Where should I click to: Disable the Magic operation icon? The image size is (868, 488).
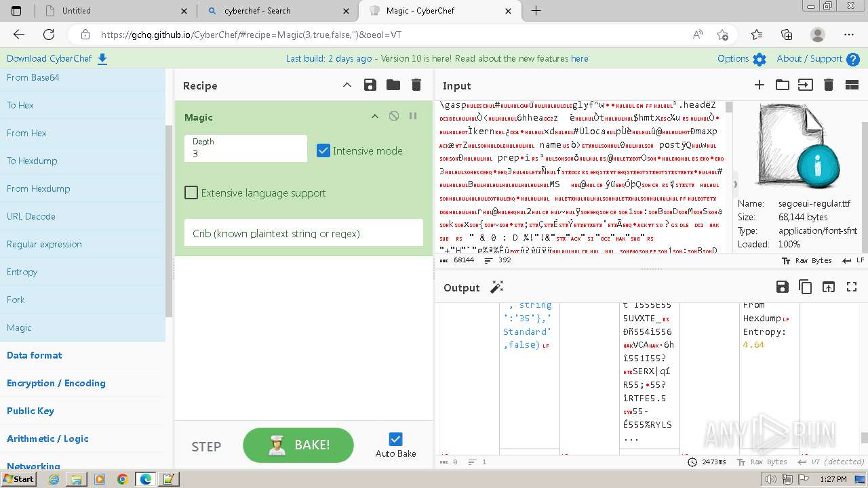click(394, 116)
